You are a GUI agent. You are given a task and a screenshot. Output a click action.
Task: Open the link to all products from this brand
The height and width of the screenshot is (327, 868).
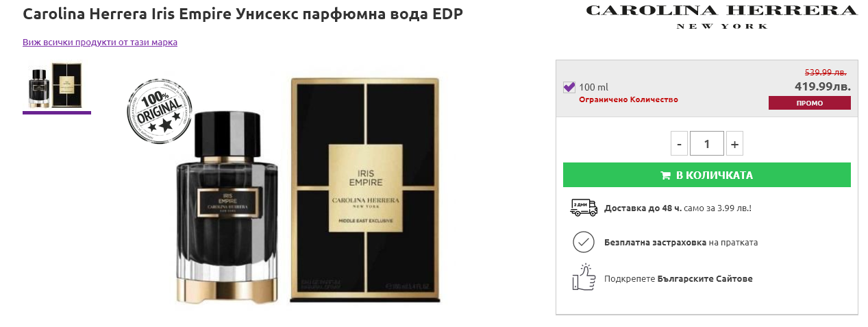[100, 43]
